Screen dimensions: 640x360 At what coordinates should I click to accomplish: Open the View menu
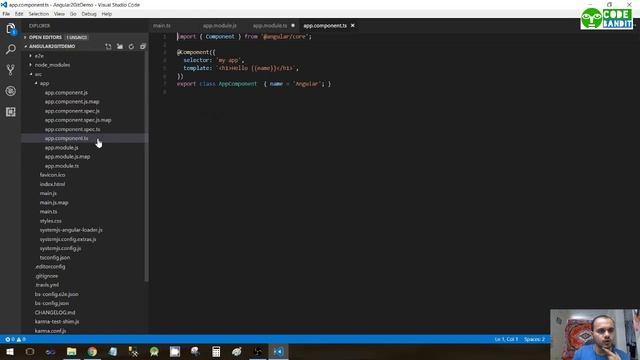(59, 14)
